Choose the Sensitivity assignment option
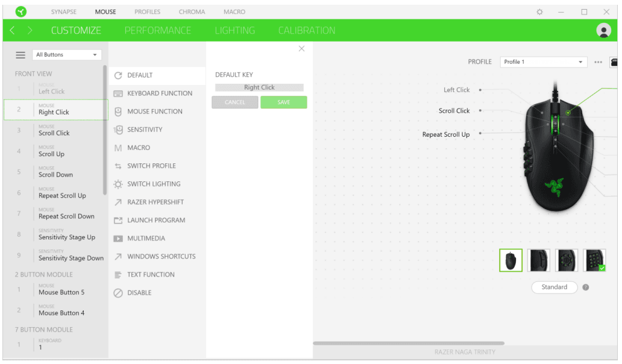Screen dimensions: 622x364 tap(145, 130)
